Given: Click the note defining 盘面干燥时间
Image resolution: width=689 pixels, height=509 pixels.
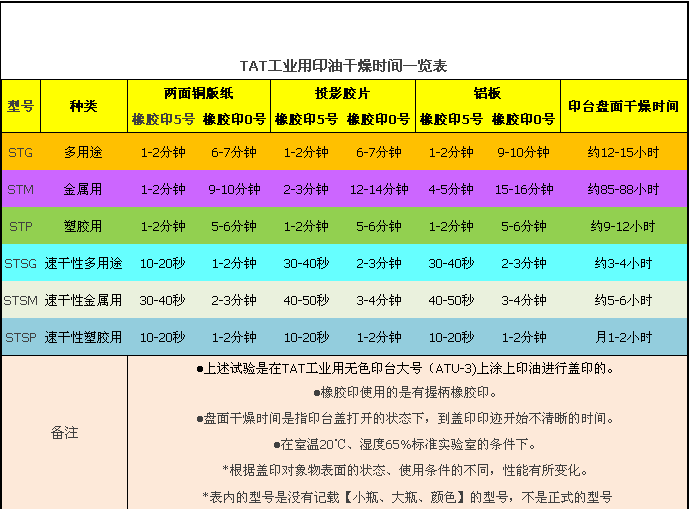Looking at the screenshot, I should pyautogui.click(x=405, y=418).
